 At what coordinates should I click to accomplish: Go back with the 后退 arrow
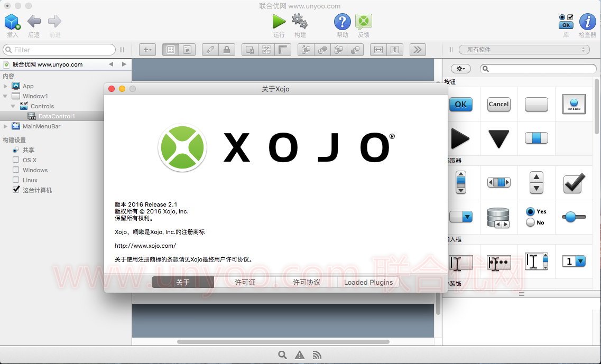tap(34, 21)
